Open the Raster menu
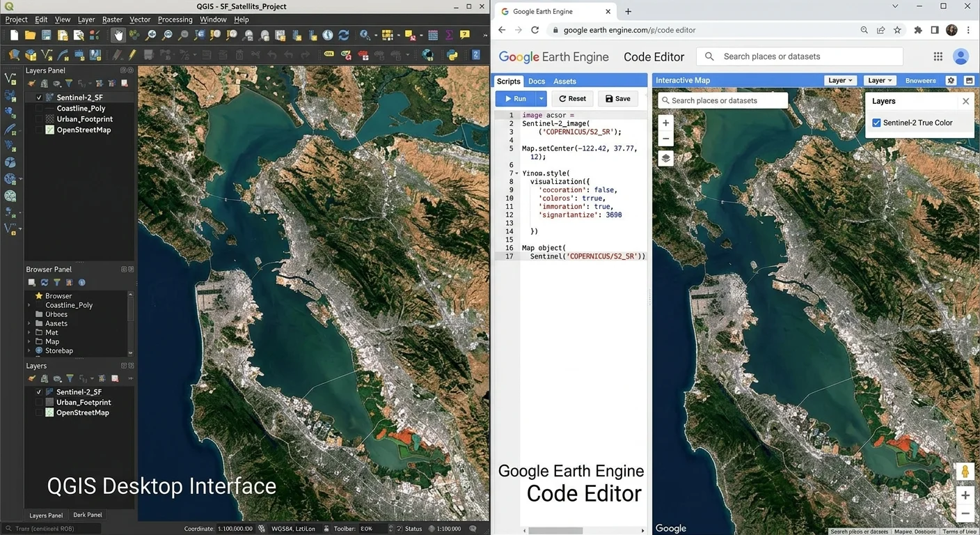Screen dimensions: 980x535 (112, 20)
